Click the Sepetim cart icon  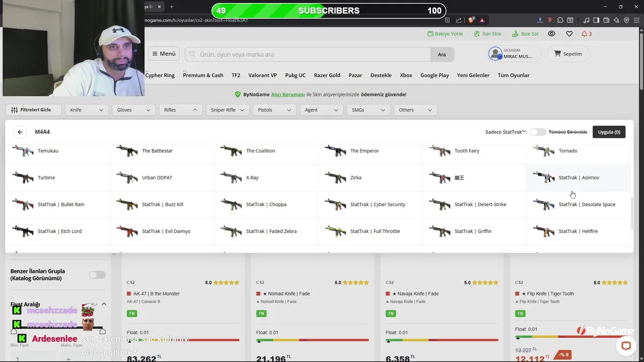click(557, 54)
